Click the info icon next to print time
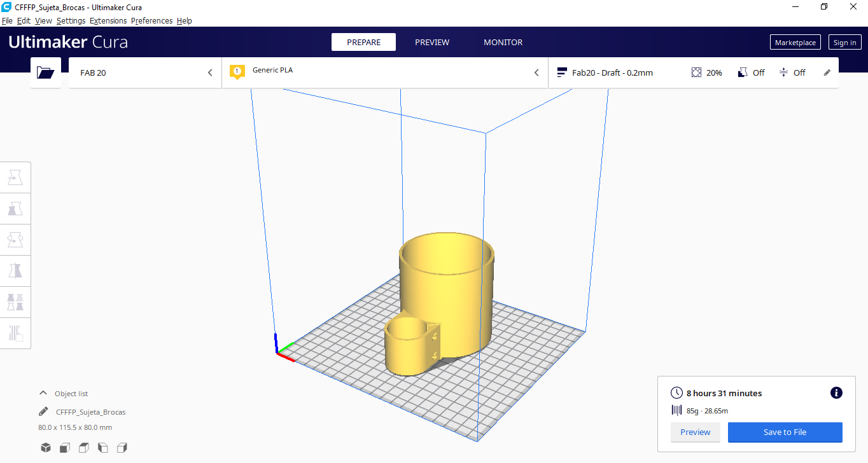The width and height of the screenshot is (868, 463). coord(837,393)
